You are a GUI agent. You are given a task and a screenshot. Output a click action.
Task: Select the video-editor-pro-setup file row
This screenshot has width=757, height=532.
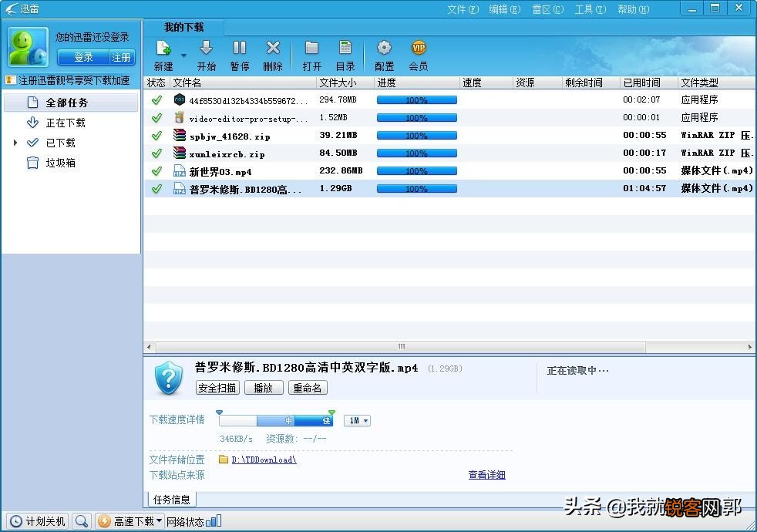click(x=450, y=118)
